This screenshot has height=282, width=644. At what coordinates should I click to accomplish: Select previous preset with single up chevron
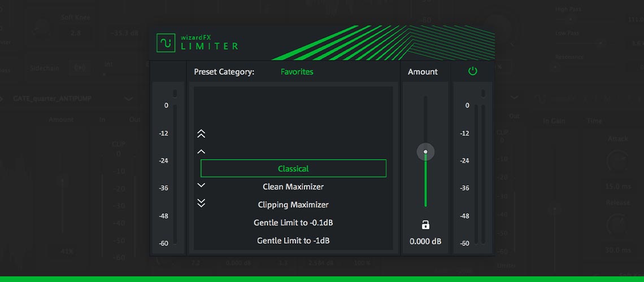point(201,152)
